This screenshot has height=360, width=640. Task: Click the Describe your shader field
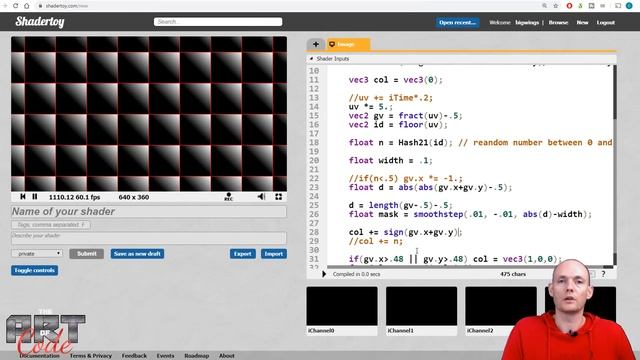[x=149, y=238]
